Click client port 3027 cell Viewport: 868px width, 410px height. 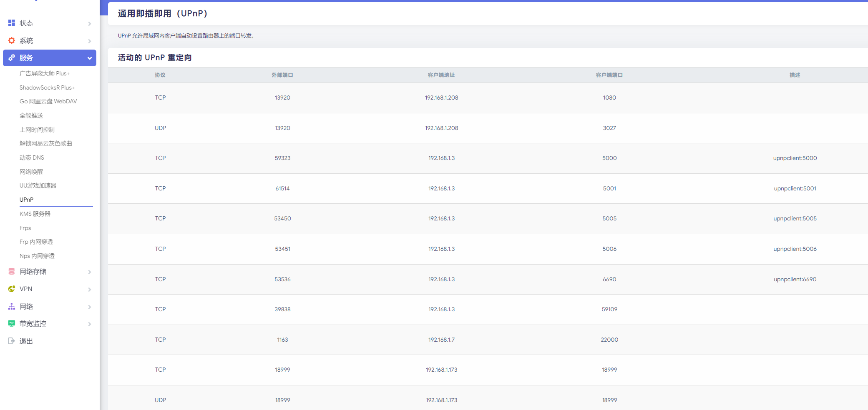point(609,128)
